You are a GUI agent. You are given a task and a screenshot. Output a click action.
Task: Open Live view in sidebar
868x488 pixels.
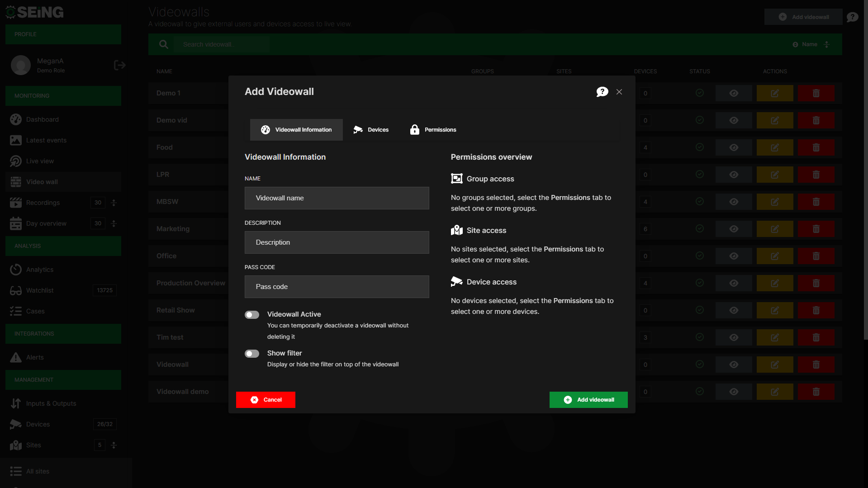tap(63, 161)
